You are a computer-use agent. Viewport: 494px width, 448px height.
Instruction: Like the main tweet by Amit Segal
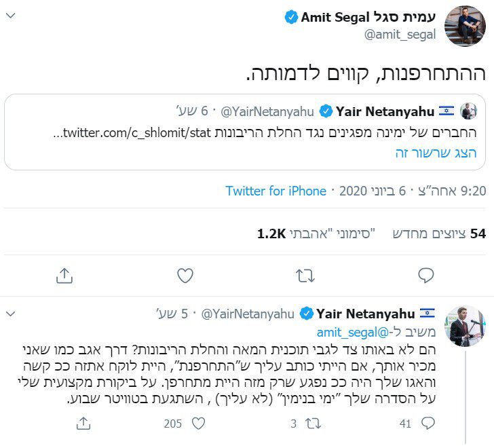(x=185, y=275)
